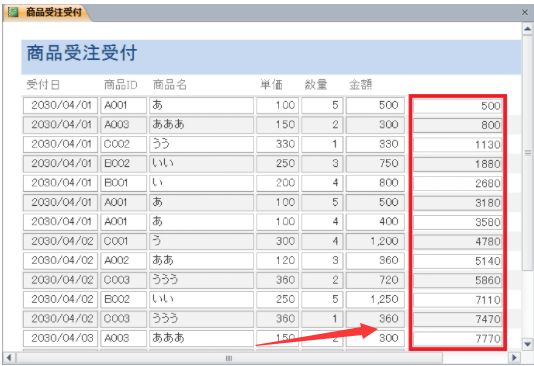Click 商品ID field C001
Image resolution: width=534 pixels, height=366 pixels.
(123, 241)
